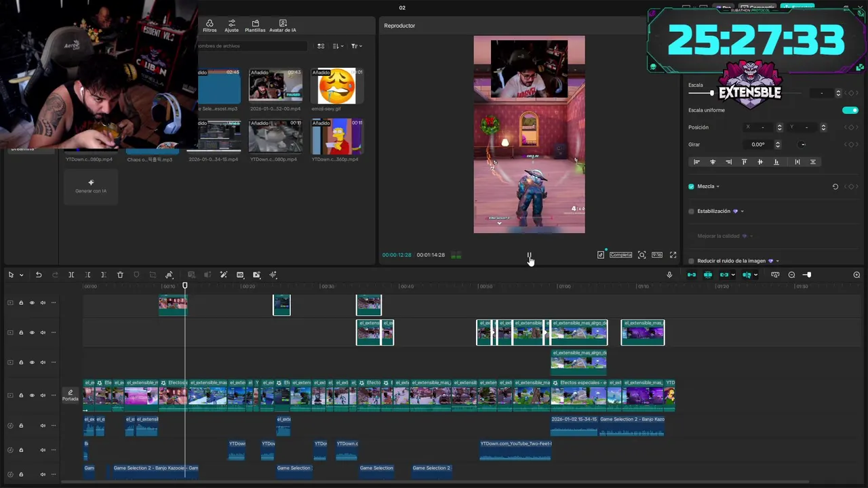Align the clip to the right edge
Screen dimensions: 868x488
[728, 162]
